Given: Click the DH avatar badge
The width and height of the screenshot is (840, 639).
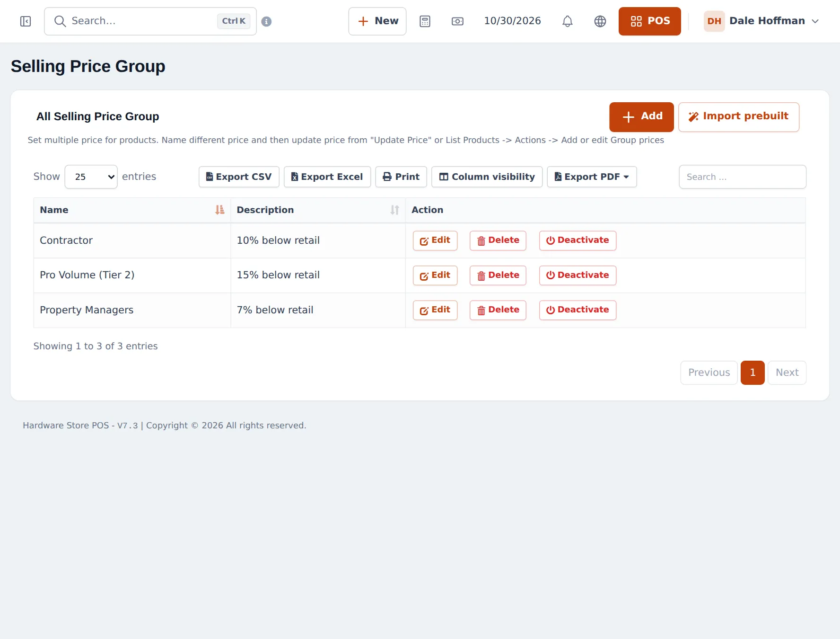Looking at the screenshot, I should pos(714,21).
